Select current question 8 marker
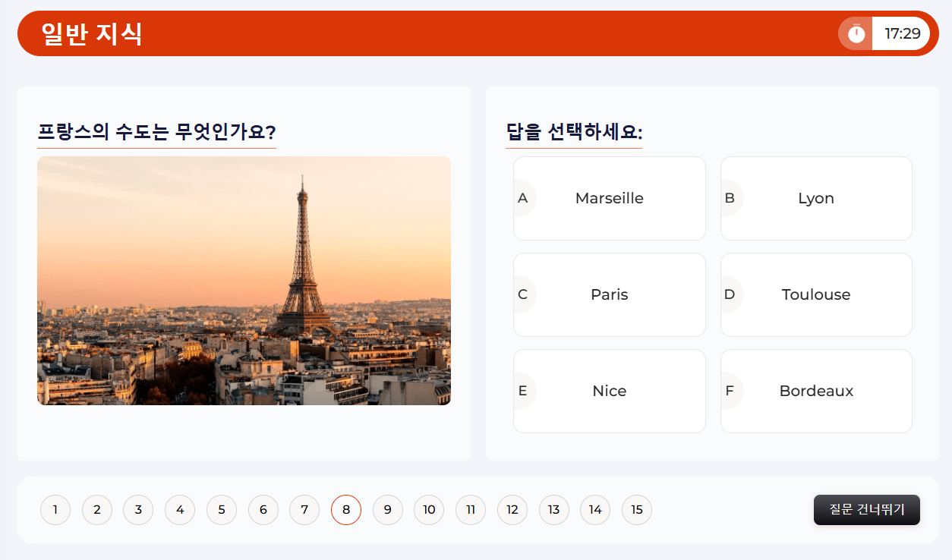The image size is (952, 560). 346,510
